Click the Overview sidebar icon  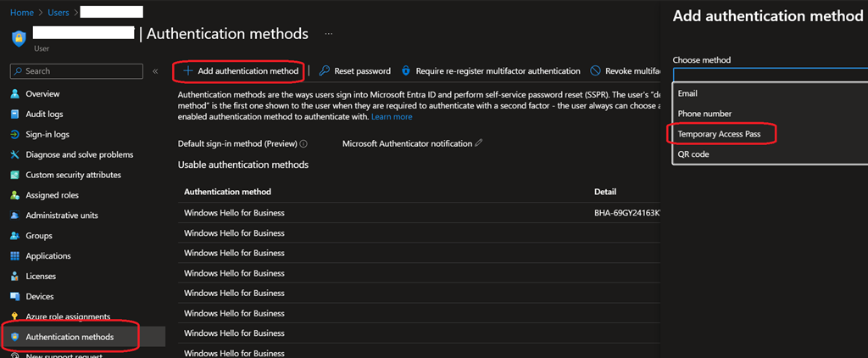15,93
